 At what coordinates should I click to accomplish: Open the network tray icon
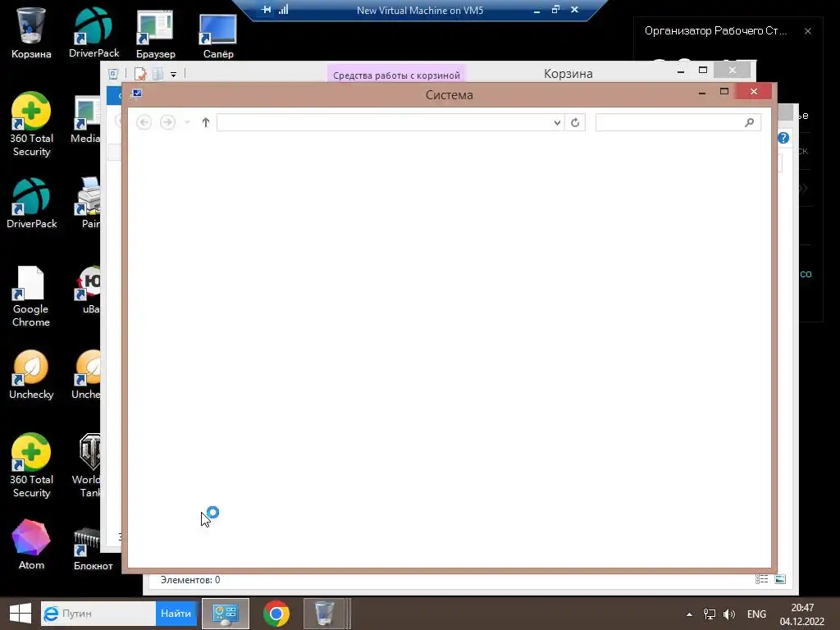pos(710,614)
